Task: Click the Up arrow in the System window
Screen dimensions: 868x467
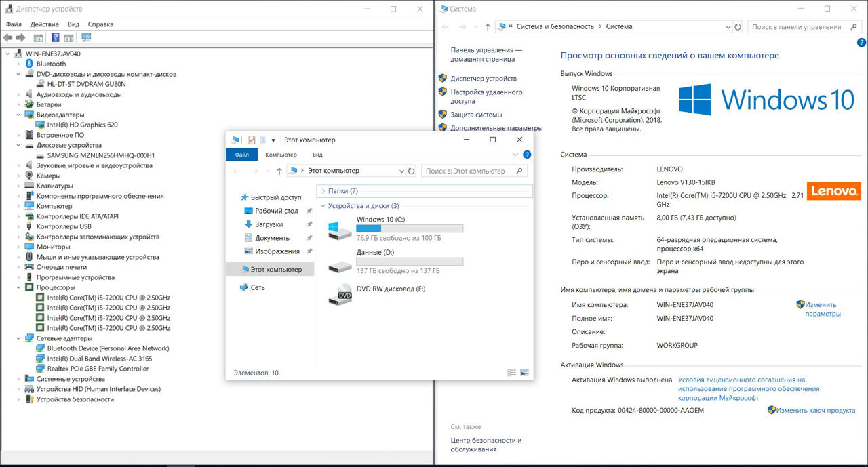Action: [x=488, y=27]
